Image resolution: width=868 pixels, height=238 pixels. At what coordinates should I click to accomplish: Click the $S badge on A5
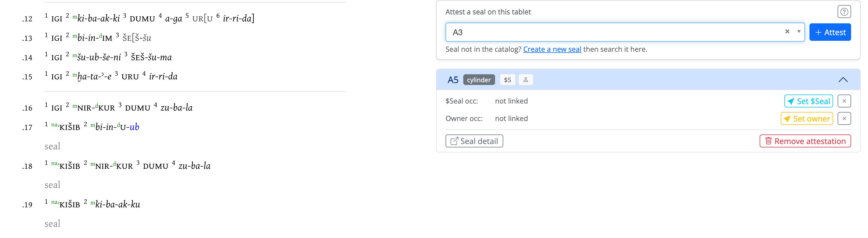click(x=507, y=80)
